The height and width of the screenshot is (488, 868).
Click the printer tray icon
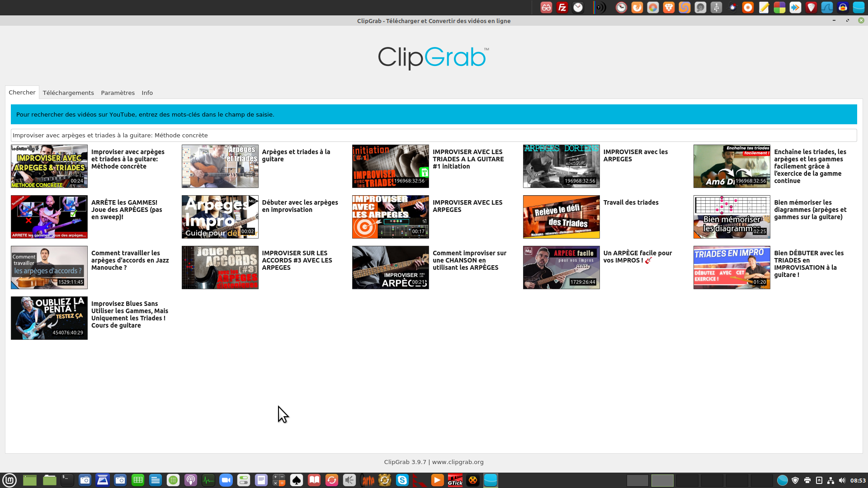pos(807,480)
